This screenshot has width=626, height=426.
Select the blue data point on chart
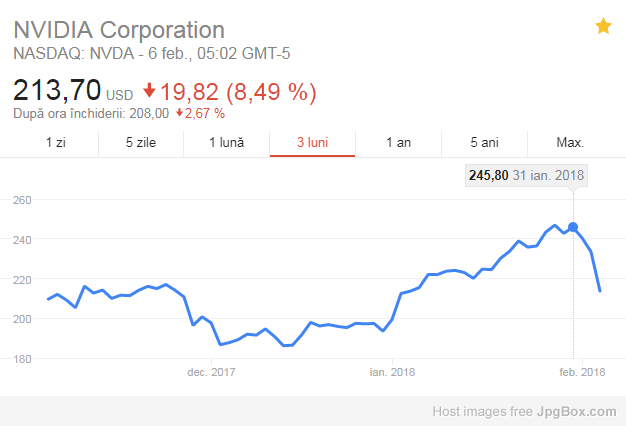coord(573,227)
